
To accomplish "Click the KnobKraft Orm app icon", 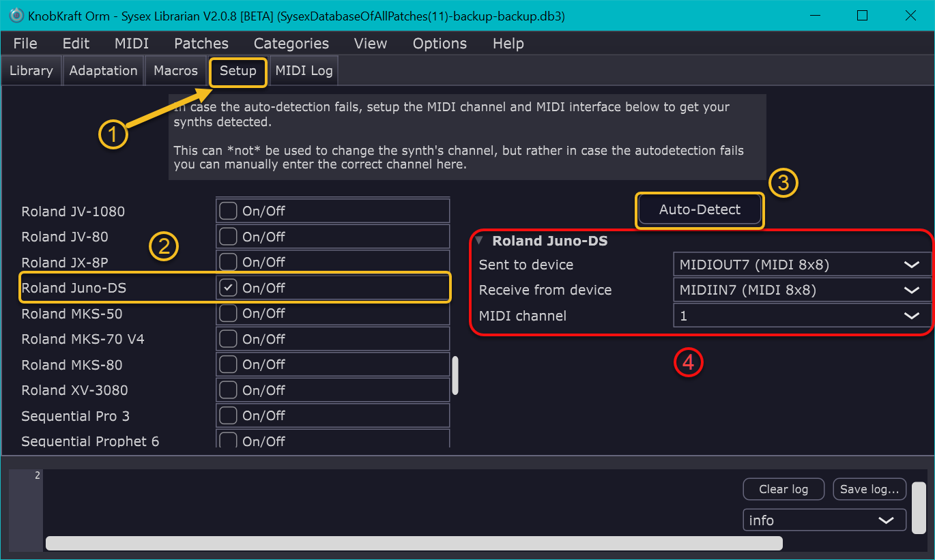I will pyautogui.click(x=16, y=15).
